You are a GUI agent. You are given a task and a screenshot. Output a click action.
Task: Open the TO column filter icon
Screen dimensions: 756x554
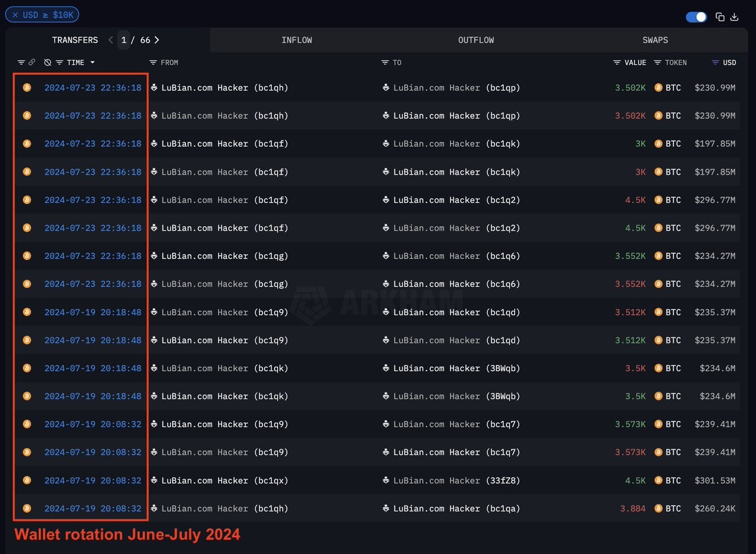click(385, 62)
